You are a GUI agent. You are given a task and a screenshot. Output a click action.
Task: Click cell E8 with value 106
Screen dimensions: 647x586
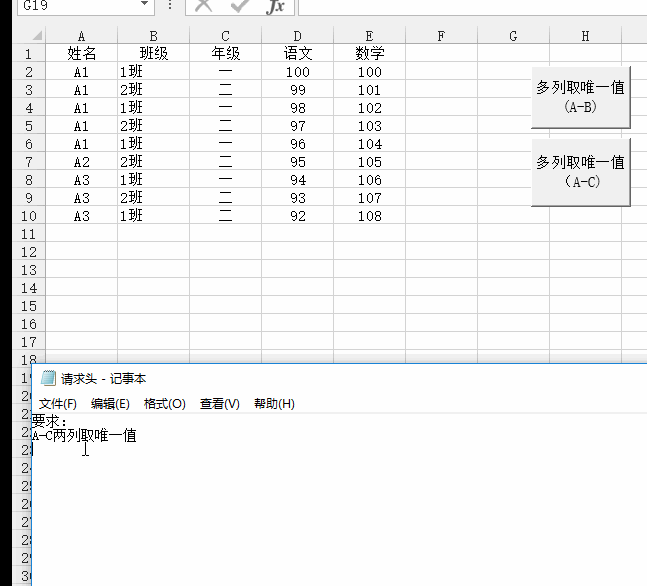click(x=369, y=180)
